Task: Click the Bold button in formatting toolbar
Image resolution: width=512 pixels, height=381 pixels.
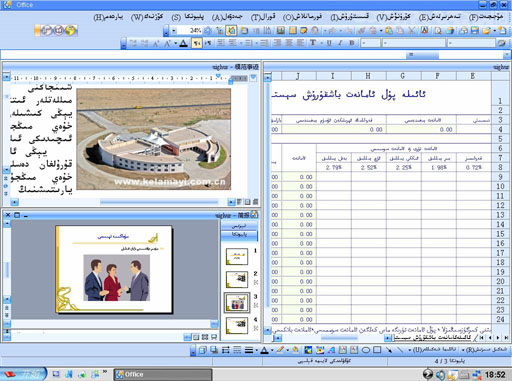Action: pyautogui.click(x=351, y=43)
